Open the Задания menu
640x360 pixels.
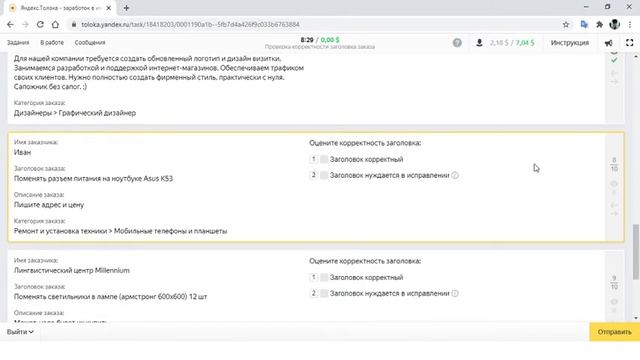pos(18,42)
